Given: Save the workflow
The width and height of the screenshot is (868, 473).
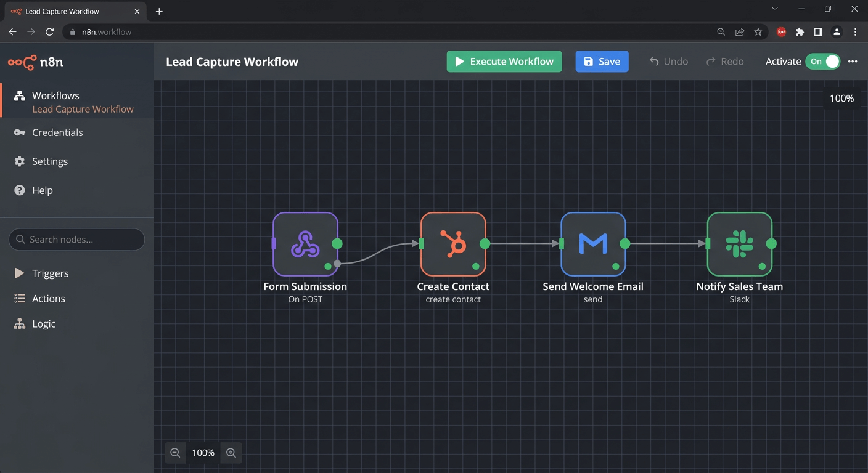Looking at the screenshot, I should [x=602, y=62].
